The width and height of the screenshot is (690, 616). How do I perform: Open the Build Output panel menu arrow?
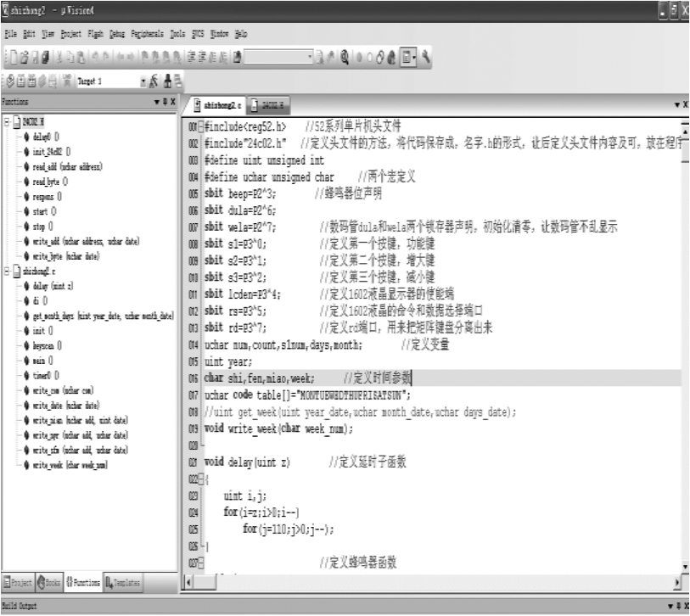670,607
